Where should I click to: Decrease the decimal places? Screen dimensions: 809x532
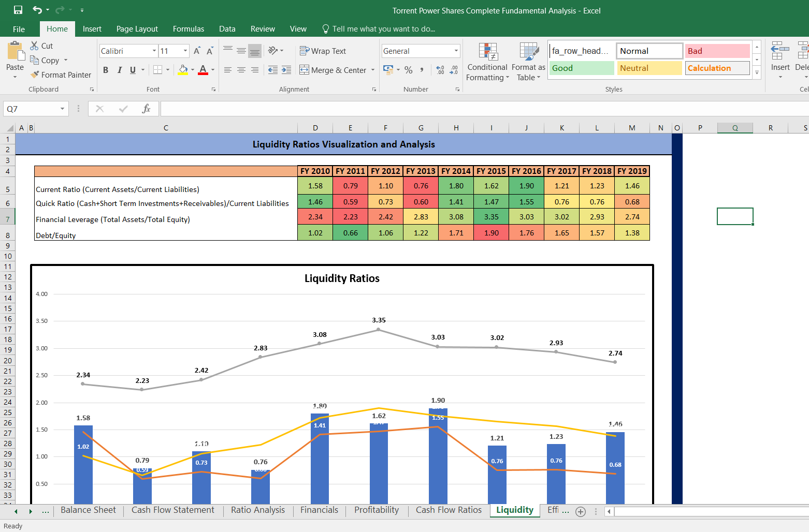coord(454,70)
